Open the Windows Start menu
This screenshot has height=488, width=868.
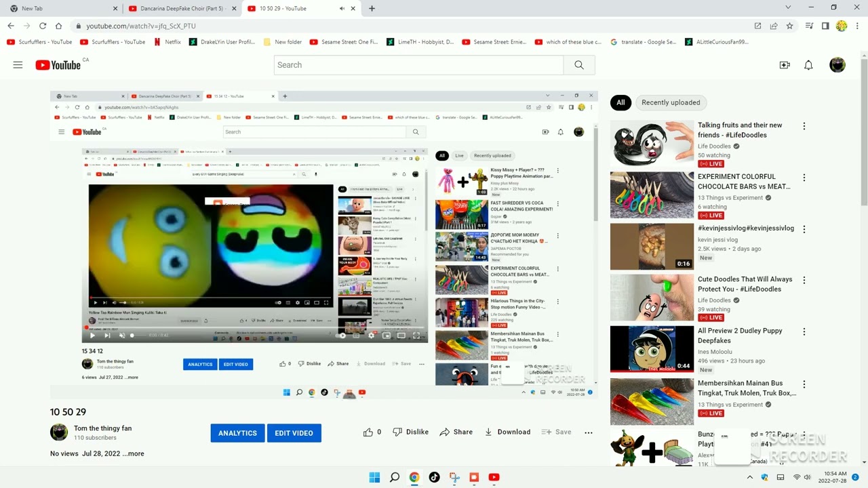tap(374, 477)
